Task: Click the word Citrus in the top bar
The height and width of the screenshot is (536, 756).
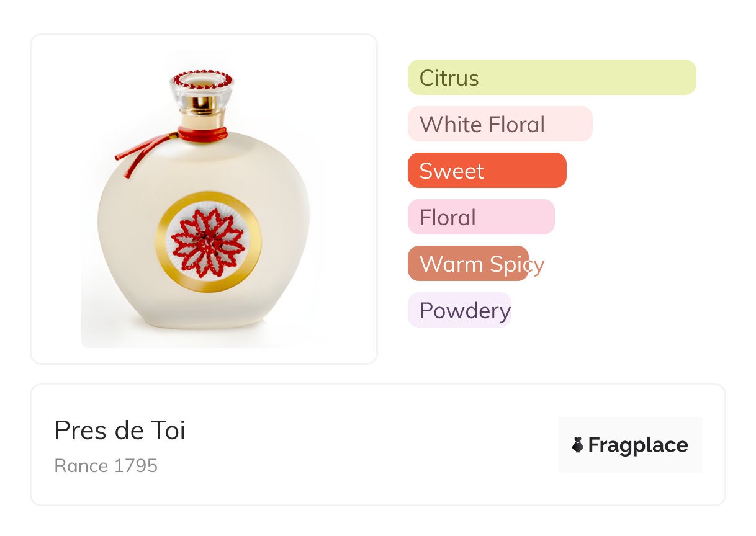Action: (449, 78)
